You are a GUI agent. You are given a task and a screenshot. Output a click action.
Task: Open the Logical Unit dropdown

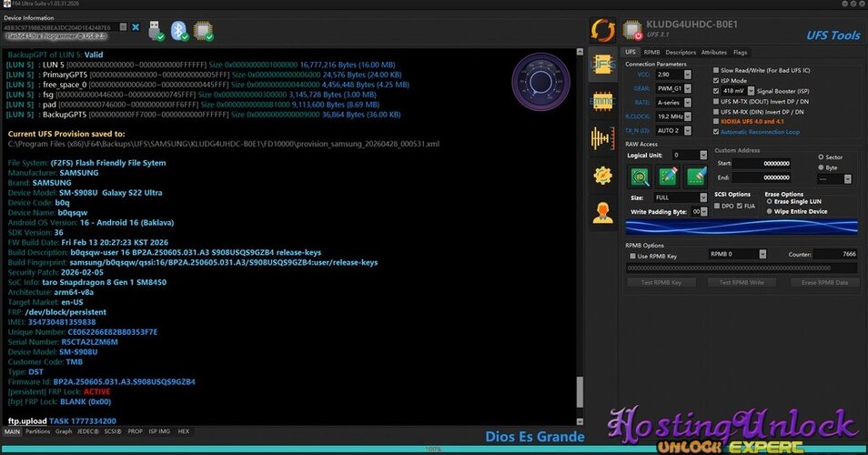point(703,155)
